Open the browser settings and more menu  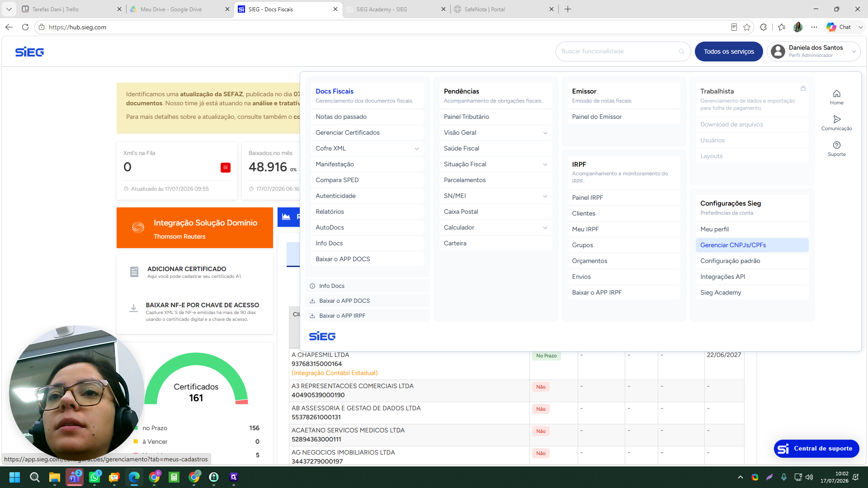[814, 27]
